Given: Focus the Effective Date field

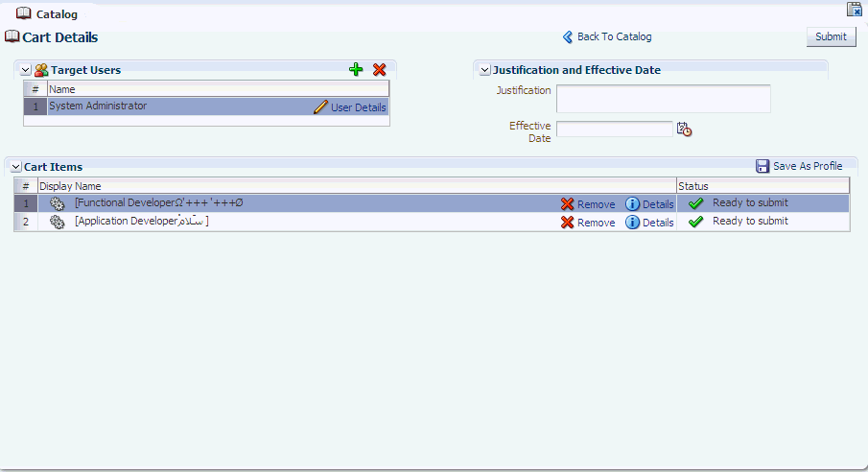Looking at the screenshot, I should 615,130.
